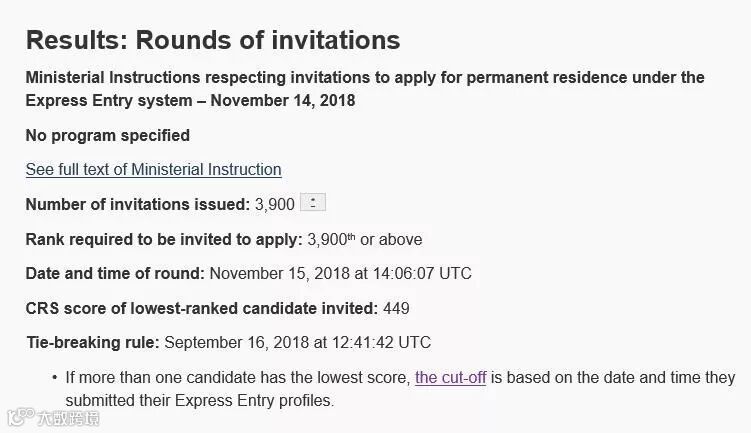Click the 'submitted their Express Entry profiles' text
The image size is (751, 433).
199,400
